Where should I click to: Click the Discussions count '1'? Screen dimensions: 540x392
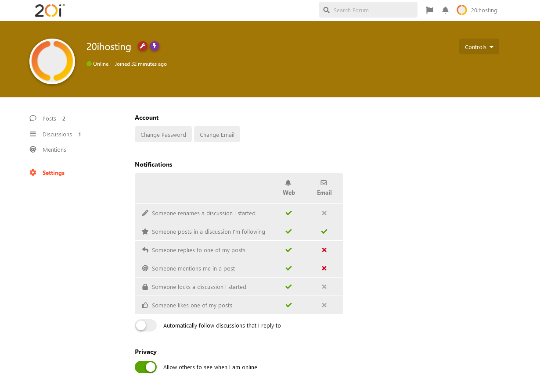click(x=79, y=134)
